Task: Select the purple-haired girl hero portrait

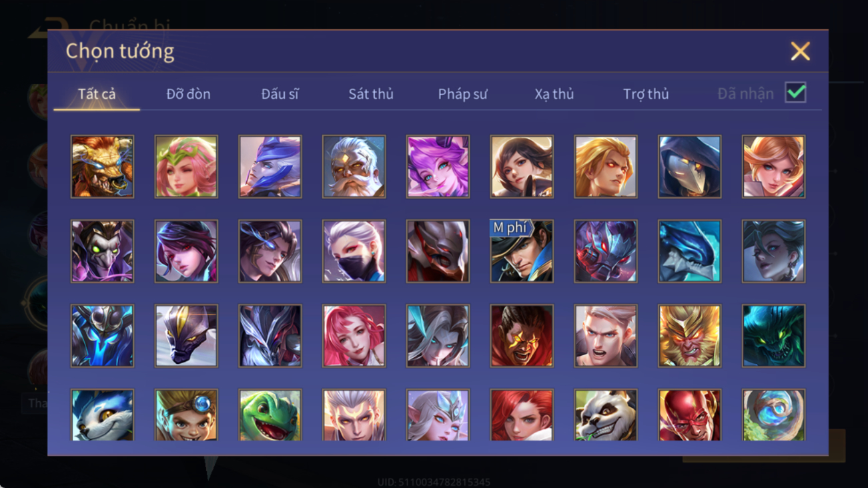Action: (438, 166)
